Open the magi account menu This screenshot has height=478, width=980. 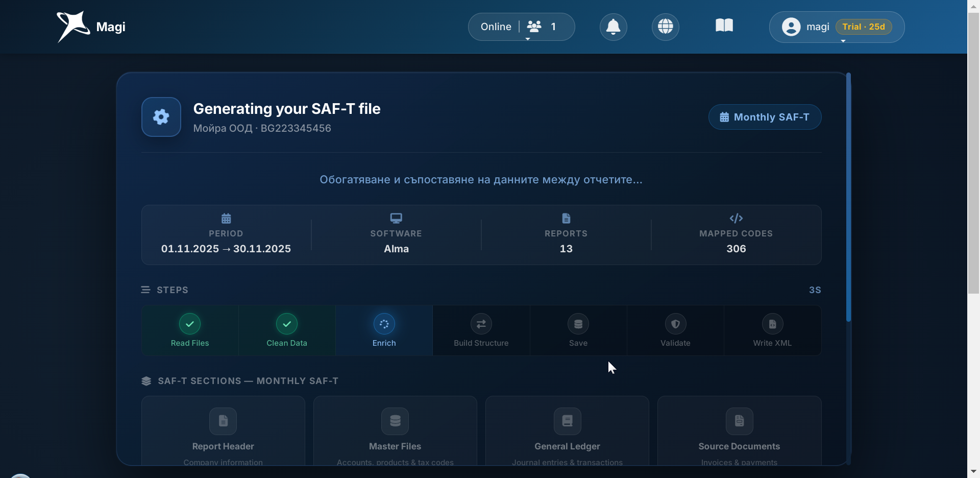pyautogui.click(x=837, y=27)
